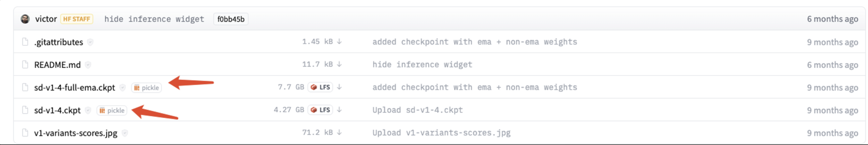
Task: Open the 'hide inference widget' header commit
Action: tap(154, 19)
